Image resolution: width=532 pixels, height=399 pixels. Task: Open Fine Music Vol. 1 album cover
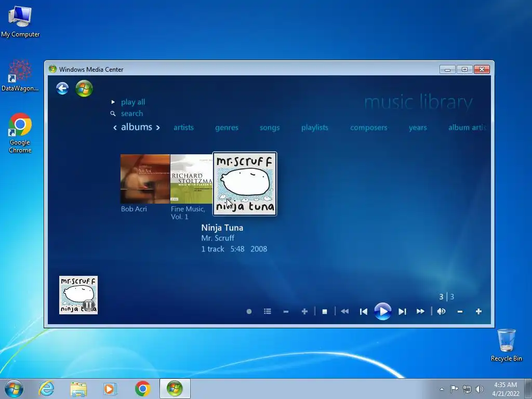click(x=191, y=179)
